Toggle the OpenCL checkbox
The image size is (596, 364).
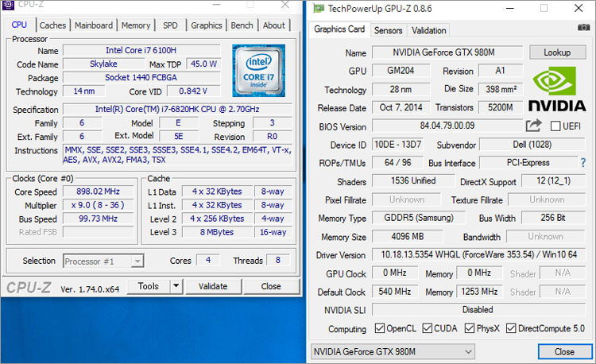point(379,328)
